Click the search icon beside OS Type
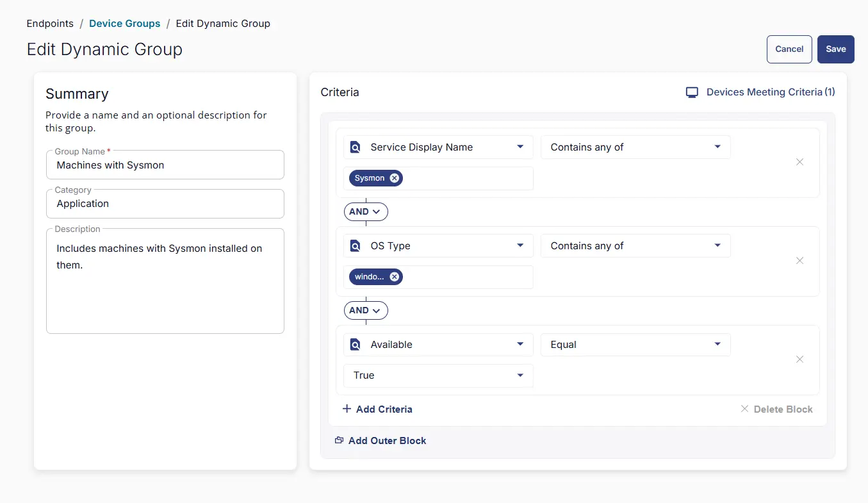868x503 pixels. tap(356, 246)
